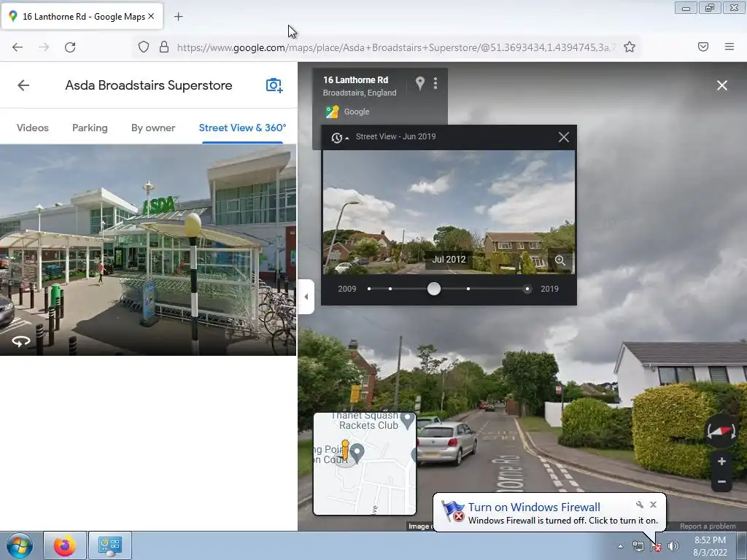Zoom in on Street View

point(721,461)
